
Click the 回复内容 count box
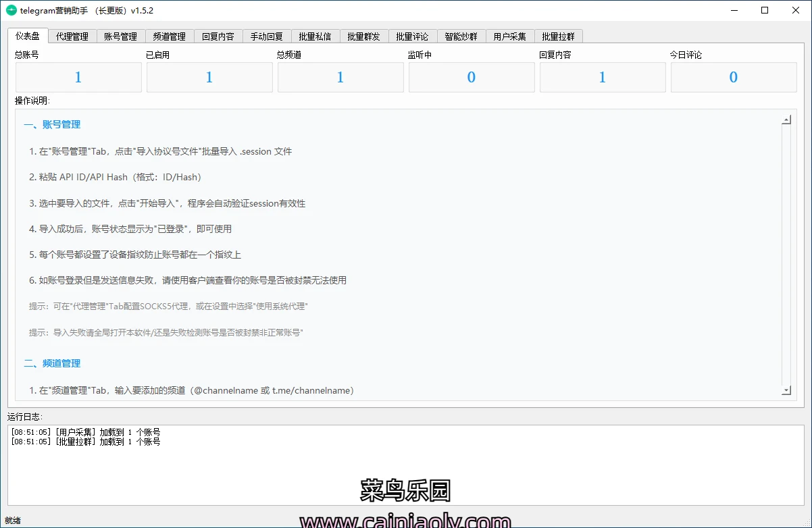tap(603, 78)
